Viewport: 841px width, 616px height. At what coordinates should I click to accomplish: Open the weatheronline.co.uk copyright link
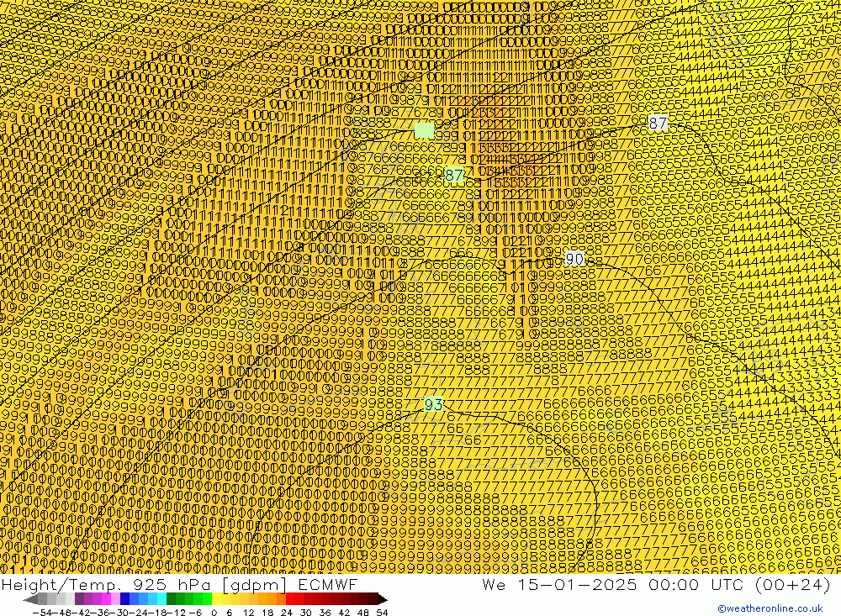point(770,608)
